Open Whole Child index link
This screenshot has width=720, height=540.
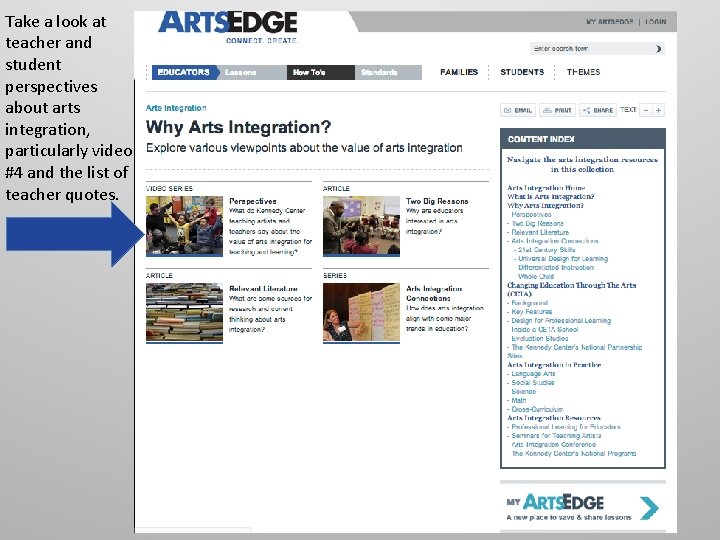click(536, 276)
